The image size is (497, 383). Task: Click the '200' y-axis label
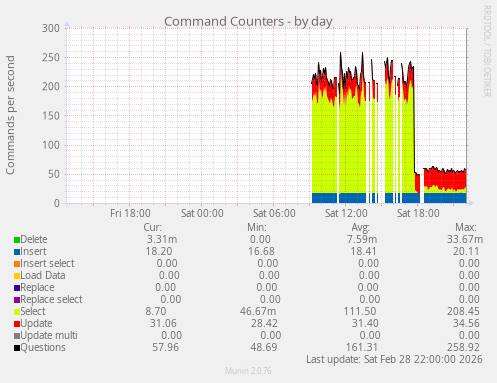coord(51,86)
